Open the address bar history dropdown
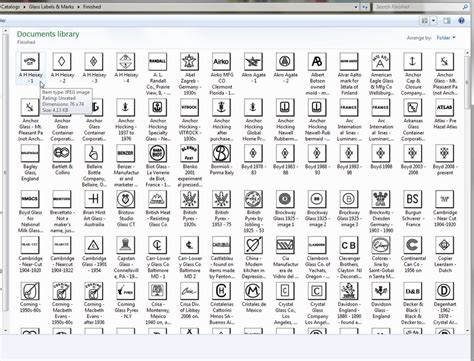The width and height of the screenshot is (474, 361). click(356, 7)
